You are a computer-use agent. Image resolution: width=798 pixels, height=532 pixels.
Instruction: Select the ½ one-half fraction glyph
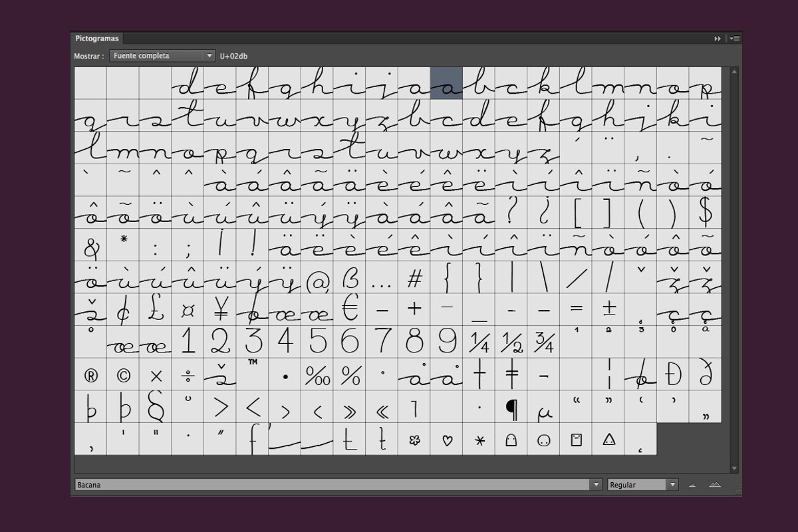coord(511,342)
